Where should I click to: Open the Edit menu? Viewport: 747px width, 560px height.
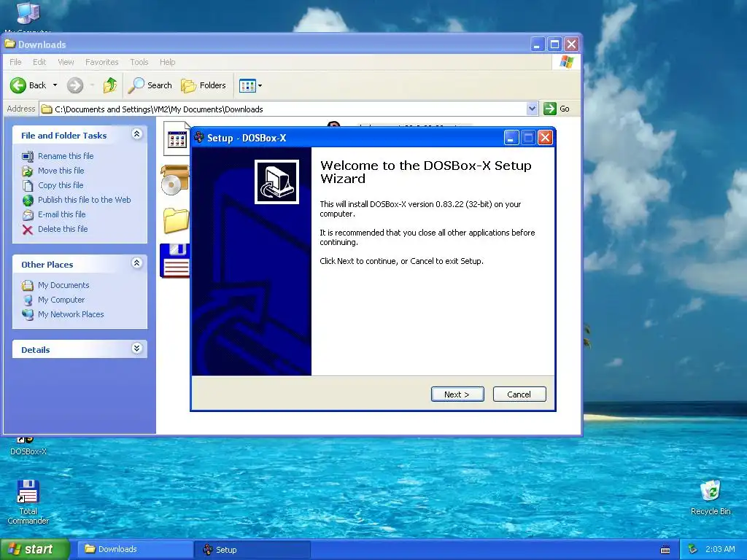[x=39, y=62]
